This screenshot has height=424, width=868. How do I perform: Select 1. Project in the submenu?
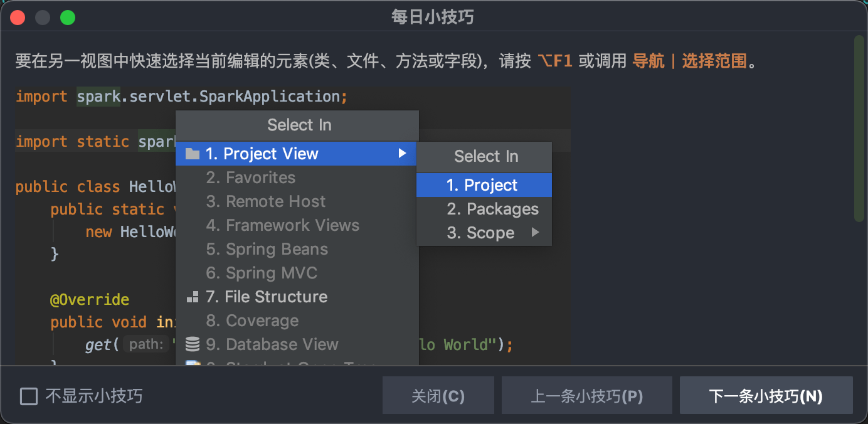pyautogui.click(x=482, y=185)
